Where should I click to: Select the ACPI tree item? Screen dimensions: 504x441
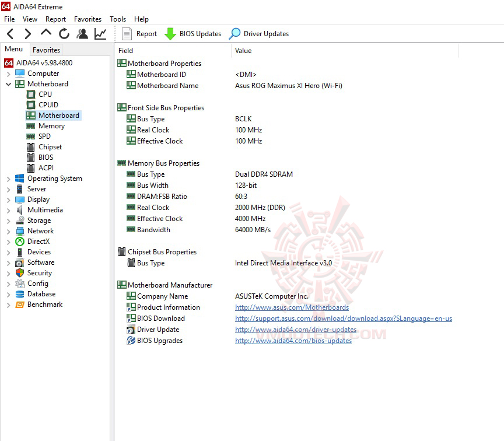(x=40, y=168)
